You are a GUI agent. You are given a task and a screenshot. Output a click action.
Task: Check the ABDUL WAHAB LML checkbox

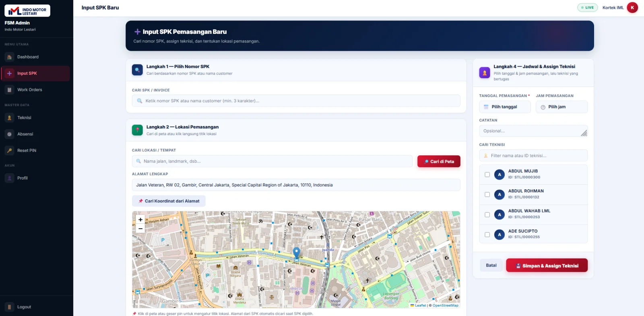[487, 215]
